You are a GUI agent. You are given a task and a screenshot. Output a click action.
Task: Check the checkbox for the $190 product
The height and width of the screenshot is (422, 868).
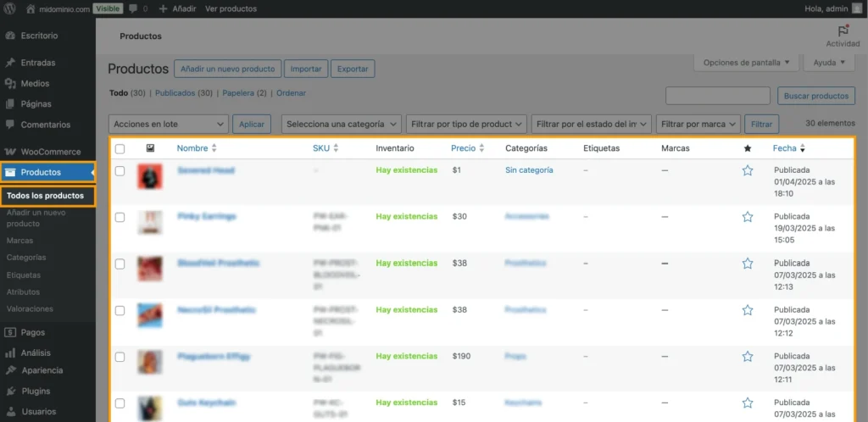pos(120,357)
